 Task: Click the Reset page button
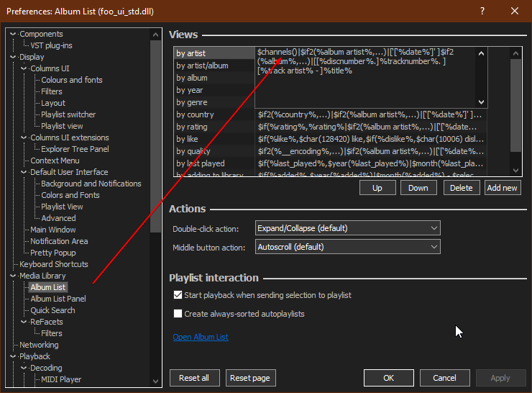pyautogui.click(x=251, y=378)
